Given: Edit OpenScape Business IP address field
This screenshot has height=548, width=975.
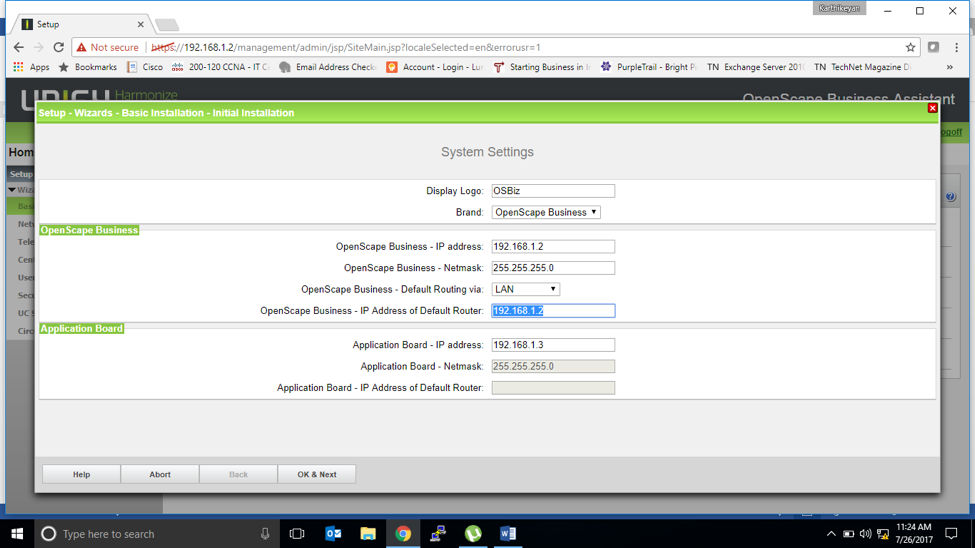Looking at the screenshot, I should 553,247.
